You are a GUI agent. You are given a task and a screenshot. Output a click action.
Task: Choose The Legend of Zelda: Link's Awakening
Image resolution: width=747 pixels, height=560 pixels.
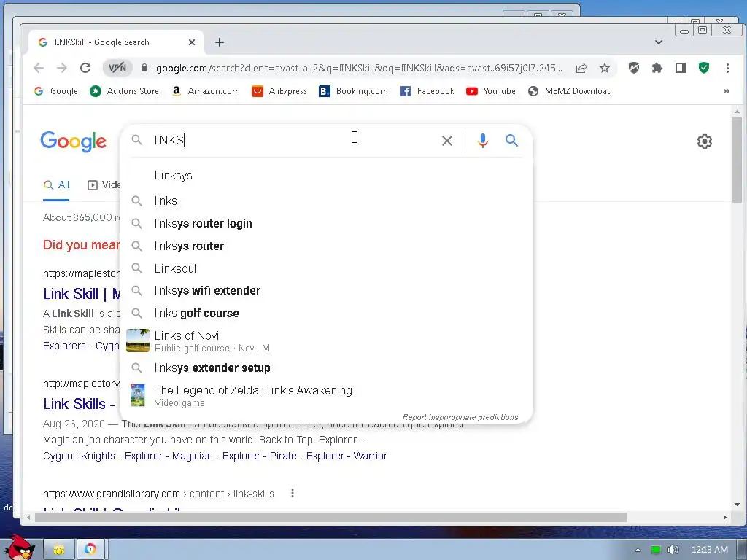pos(326,396)
